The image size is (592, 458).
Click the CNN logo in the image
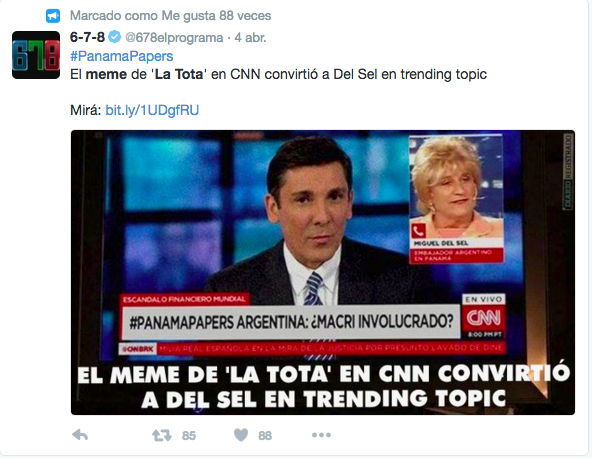(x=484, y=318)
